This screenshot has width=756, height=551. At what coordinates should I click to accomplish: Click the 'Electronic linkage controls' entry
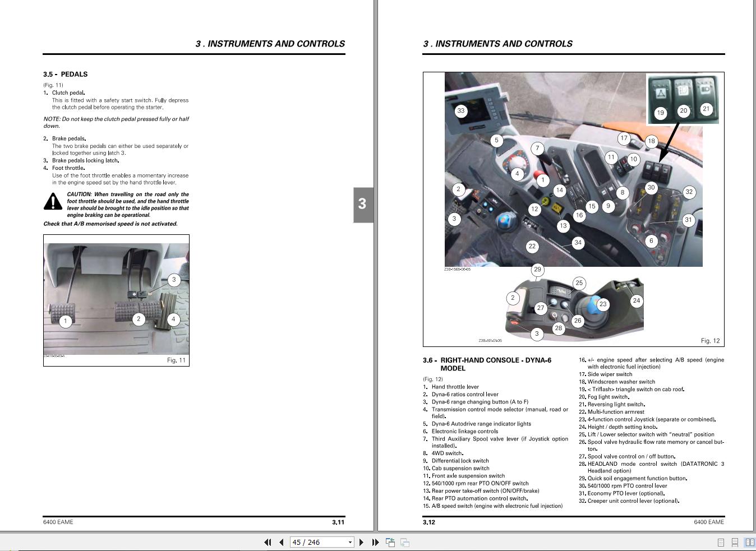(465, 432)
